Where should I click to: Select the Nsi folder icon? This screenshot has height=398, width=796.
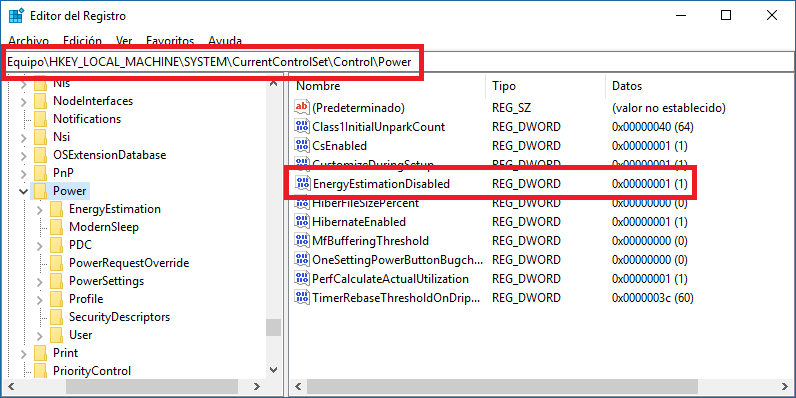pos(40,137)
